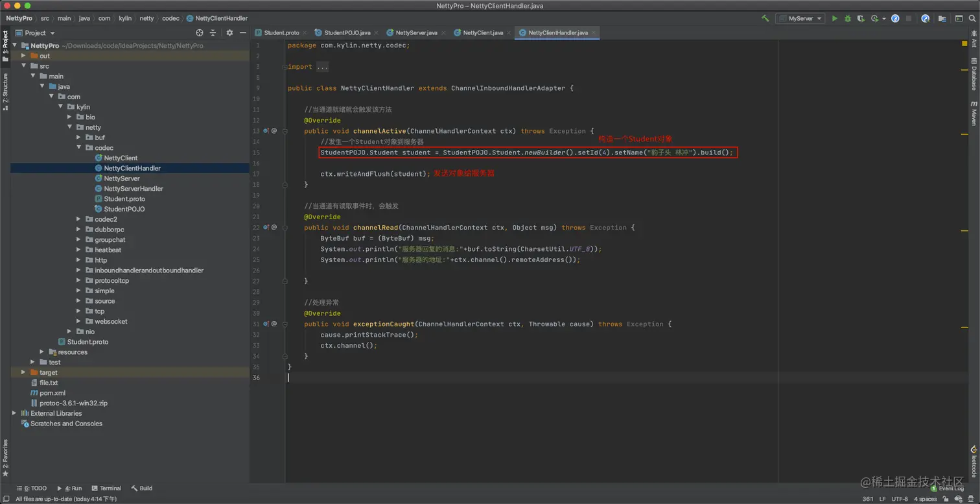The image size is (980, 504).
Task: Toggle the Structure side panel
Action: click(5, 92)
